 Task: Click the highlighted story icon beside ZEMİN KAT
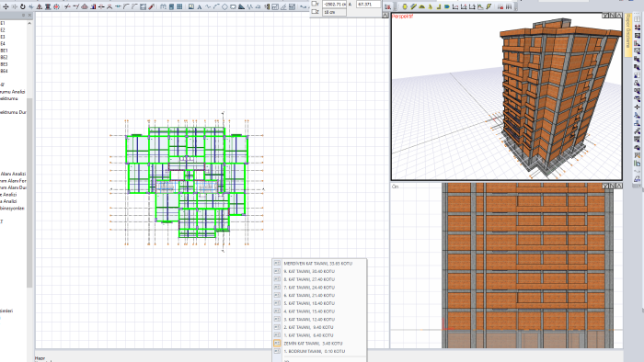click(x=277, y=343)
